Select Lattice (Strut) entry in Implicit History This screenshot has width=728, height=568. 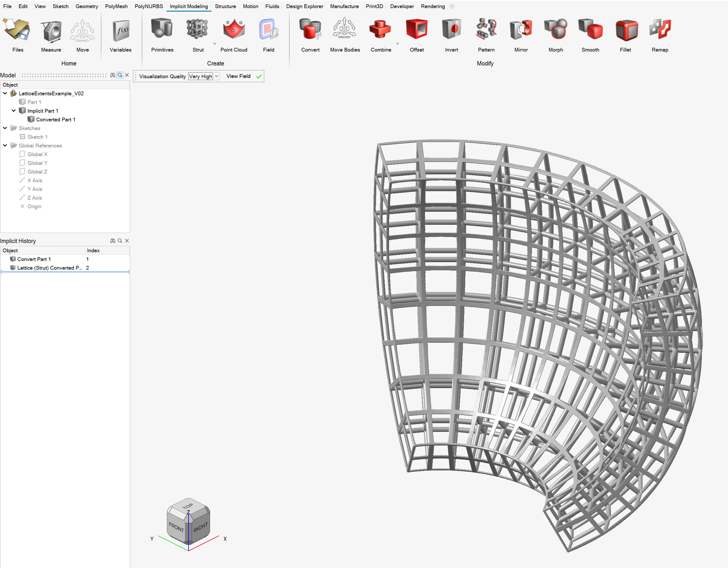point(49,268)
